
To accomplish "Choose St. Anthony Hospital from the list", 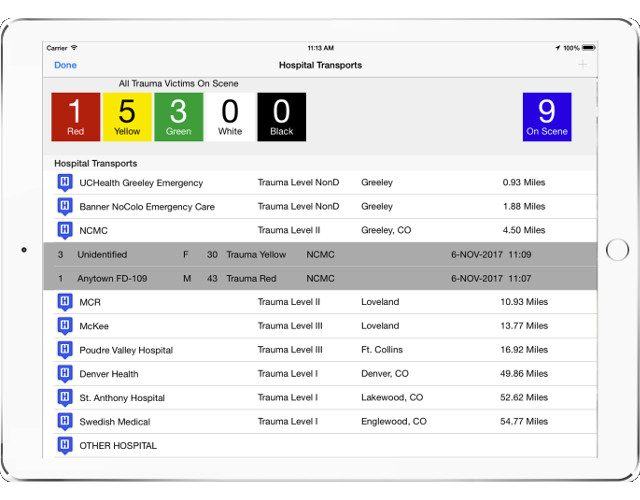I will point(122,398).
